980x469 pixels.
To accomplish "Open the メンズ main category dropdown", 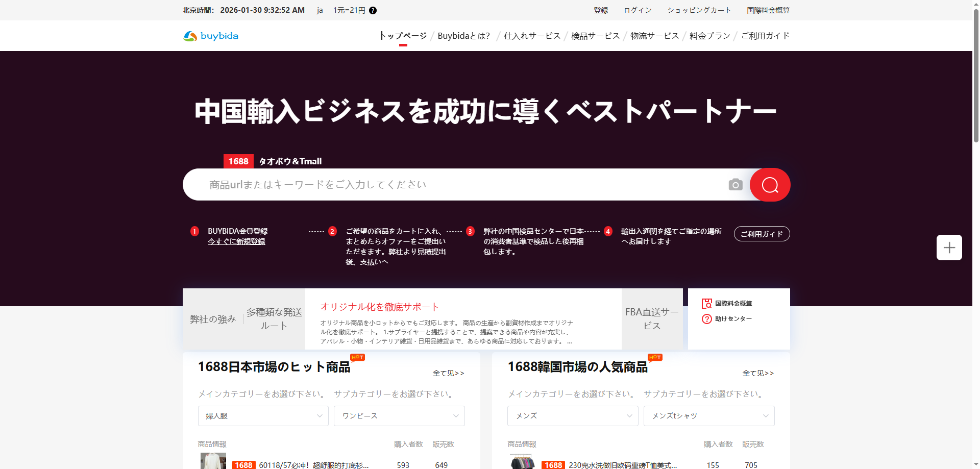I will [x=573, y=416].
